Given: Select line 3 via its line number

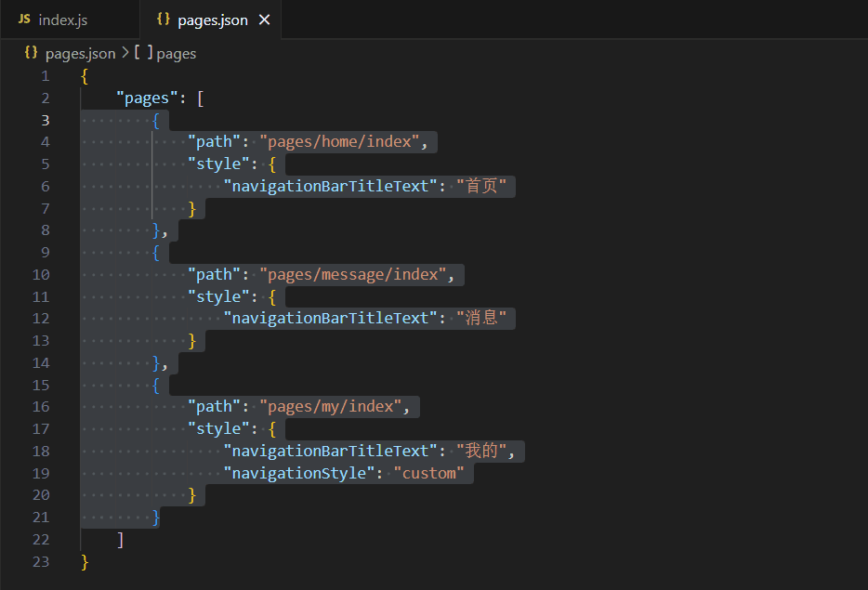Looking at the screenshot, I should pyautogui.click(x=45, y=120).
